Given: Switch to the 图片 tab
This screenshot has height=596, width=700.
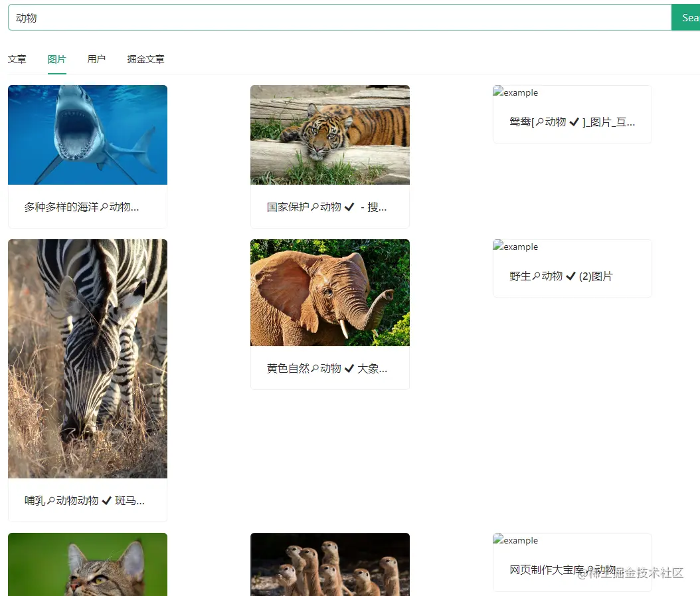Looking at the screenshot, I should pos(56,58).
